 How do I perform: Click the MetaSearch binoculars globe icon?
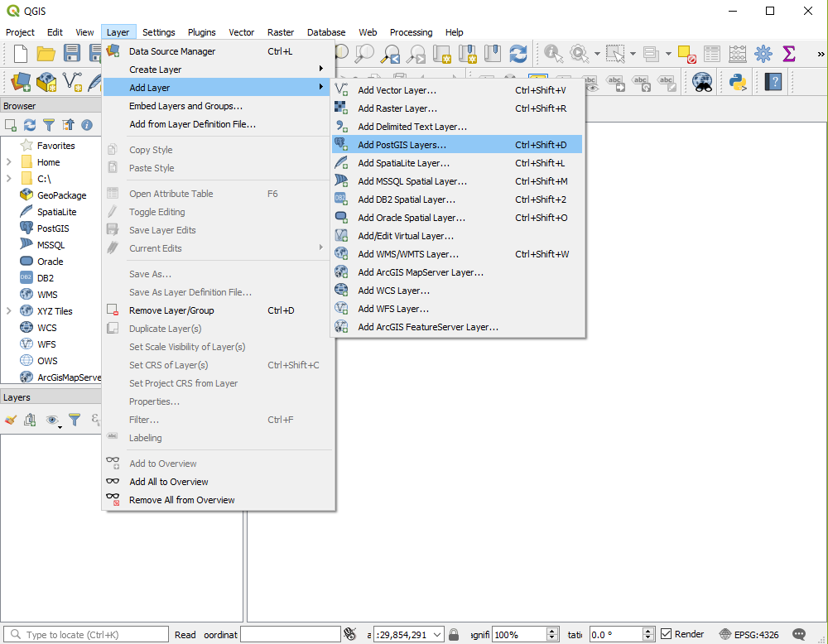(x=702, y=82)
